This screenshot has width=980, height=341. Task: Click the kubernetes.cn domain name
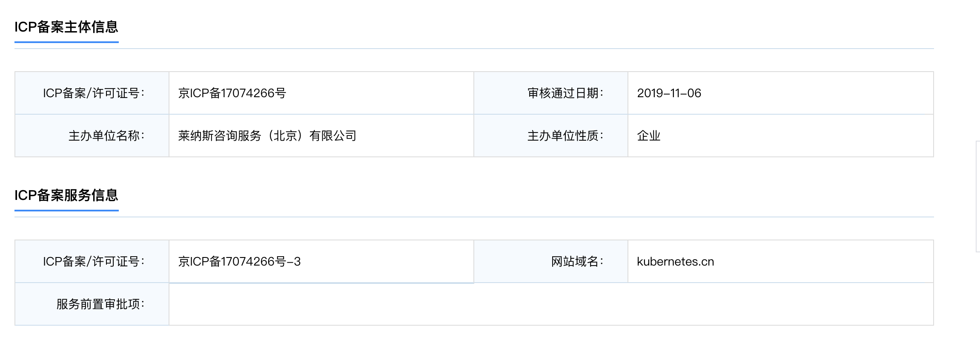pos(676,261)
